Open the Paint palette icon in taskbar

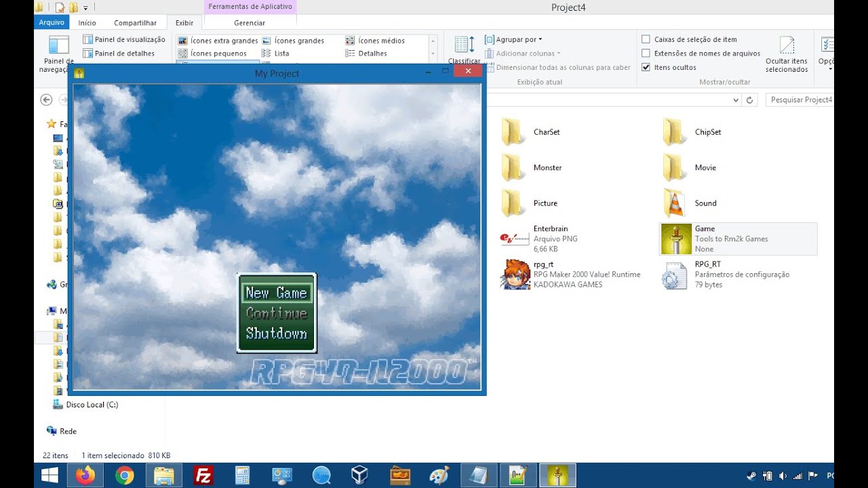[439, 476]
